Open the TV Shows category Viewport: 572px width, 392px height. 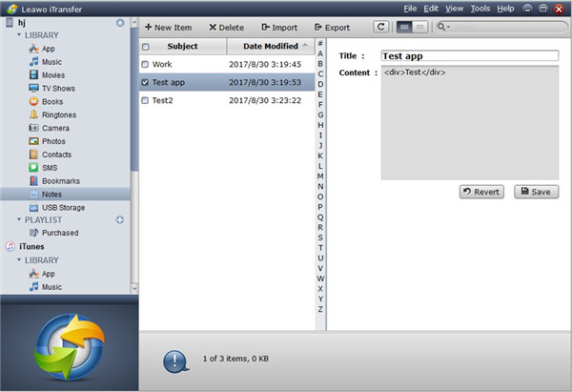click(x=58, y=89)
